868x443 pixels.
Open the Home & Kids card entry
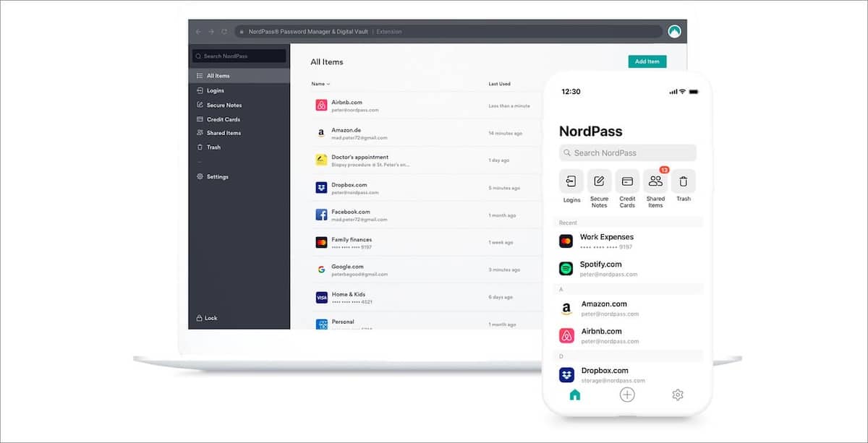pos(427,297)
